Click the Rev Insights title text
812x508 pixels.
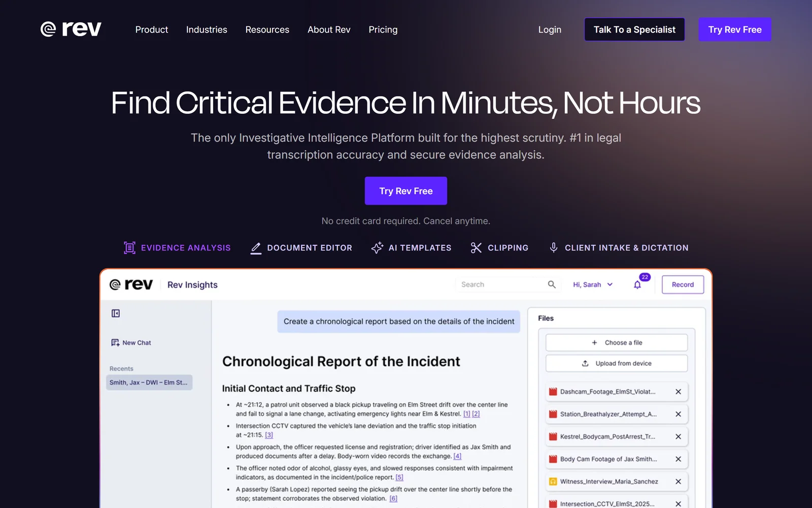pos(192,285)
